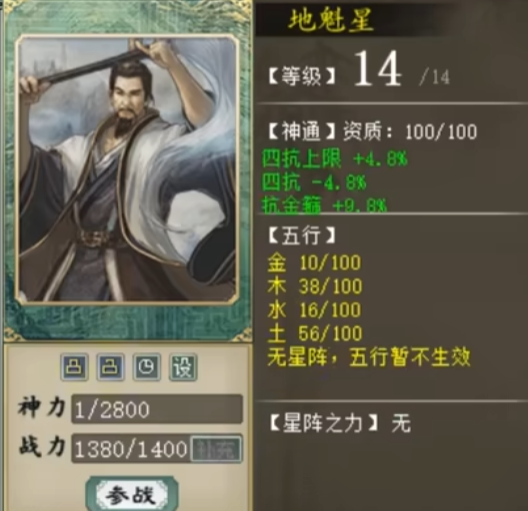
Task: Click the warrior character portrait
Action: point(127,170)
